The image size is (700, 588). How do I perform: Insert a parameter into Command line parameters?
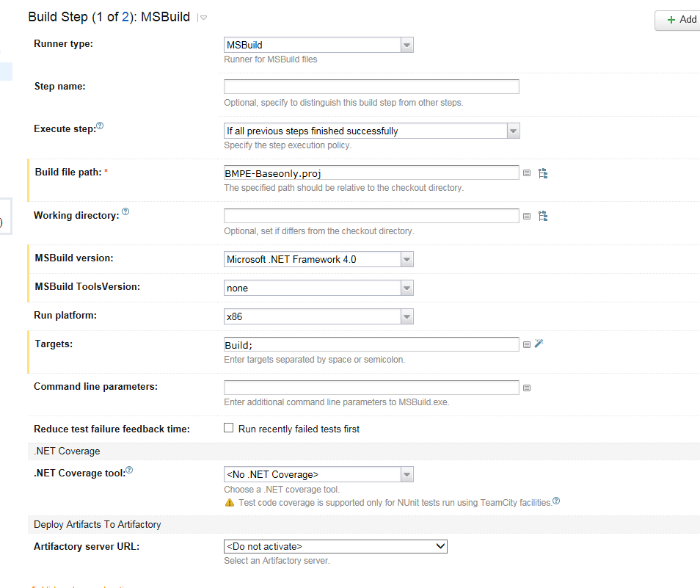coord(527,387)
